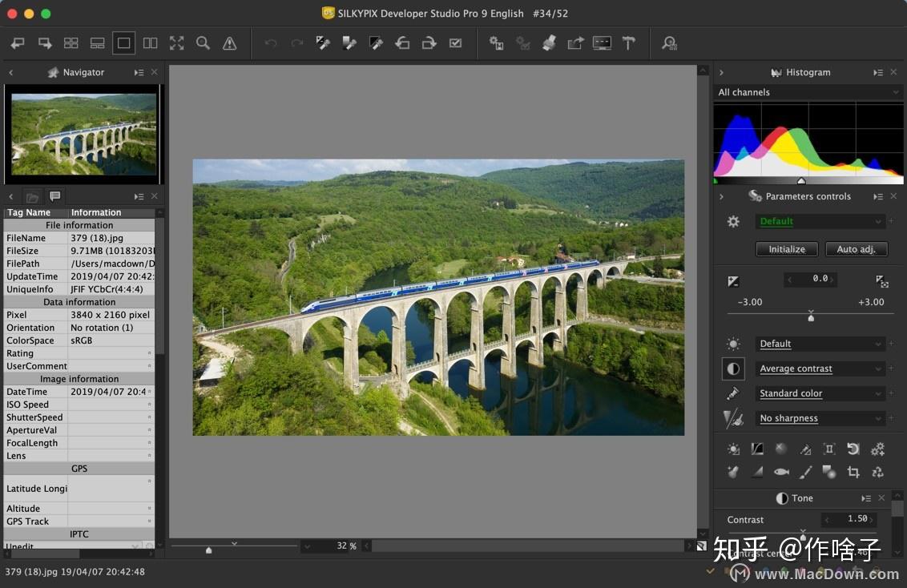Click the rotation reset icon
Screen dimensions: 907x588
pos(853,449)
